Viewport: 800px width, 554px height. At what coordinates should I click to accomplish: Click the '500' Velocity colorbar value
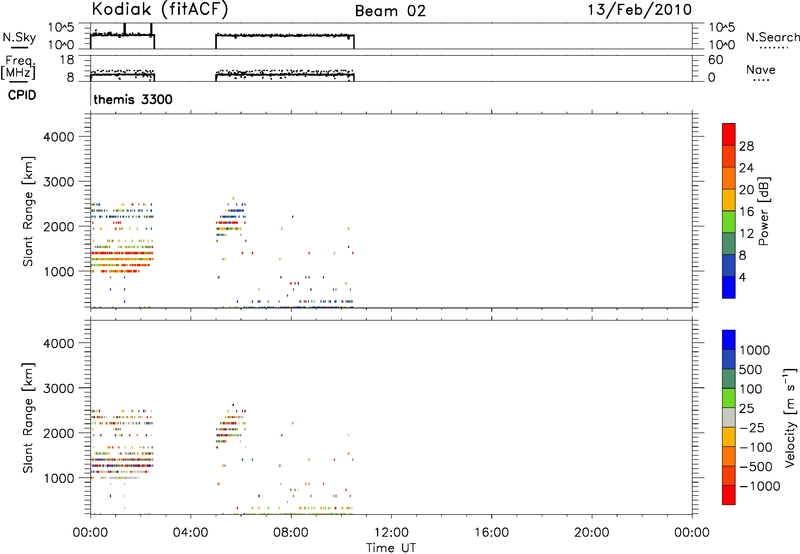click(753, 369)
